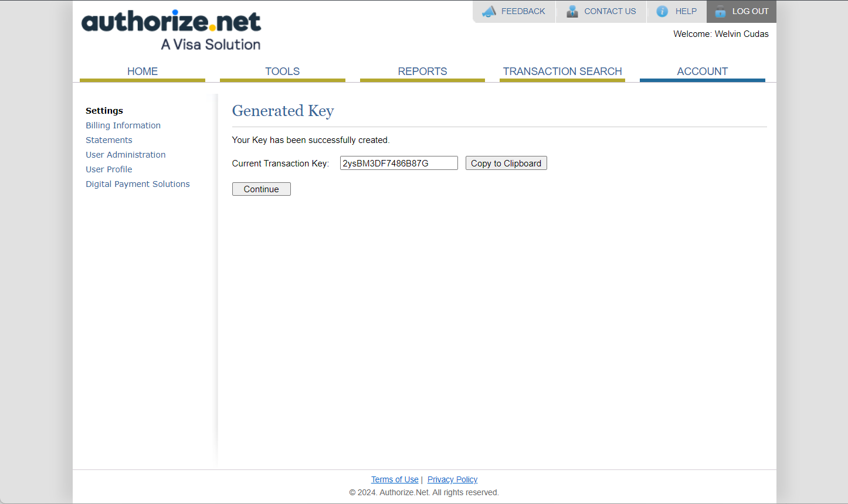Screen dimensions: 848x504
Task: Open Digital Payment Solutions
Action: [x=138, y=184]
